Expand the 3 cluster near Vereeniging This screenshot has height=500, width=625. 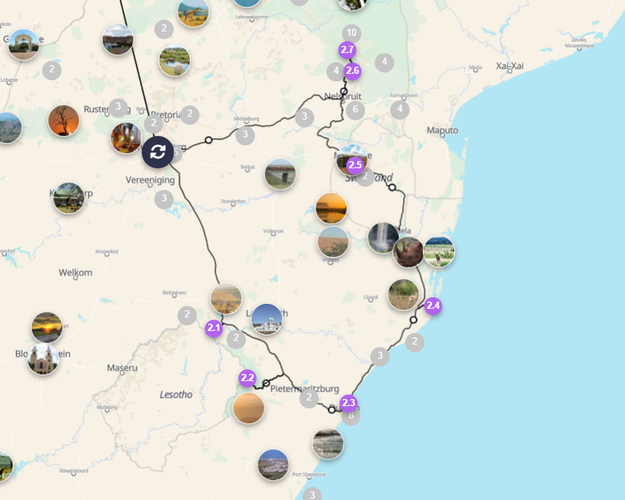[x=164, y=199]
